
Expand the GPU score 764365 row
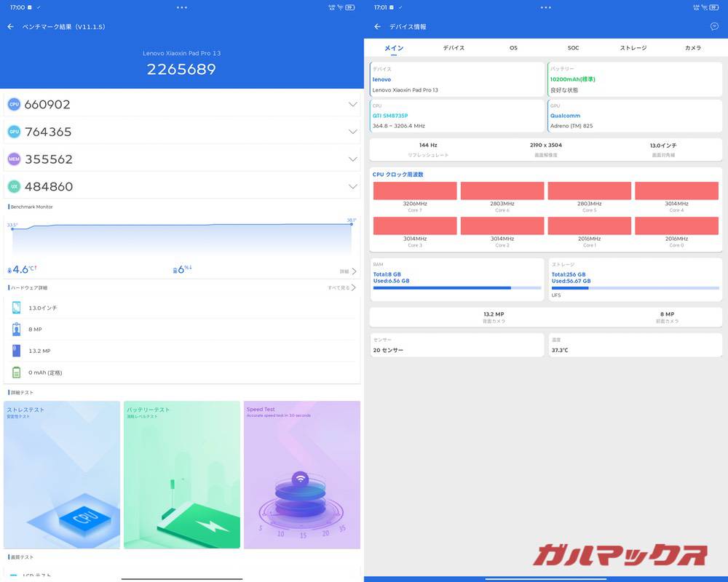click(x=182, y=132)
